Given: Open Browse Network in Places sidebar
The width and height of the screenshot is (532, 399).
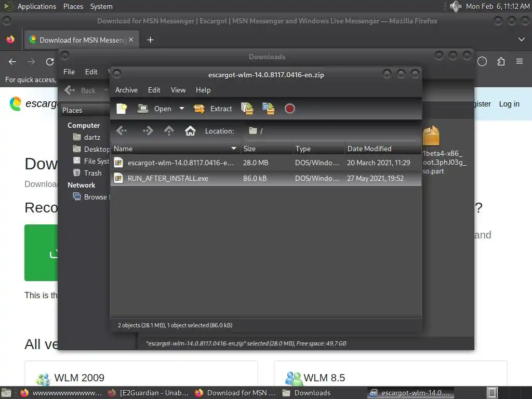Looking at the screenshot, I should pos(91,197).
